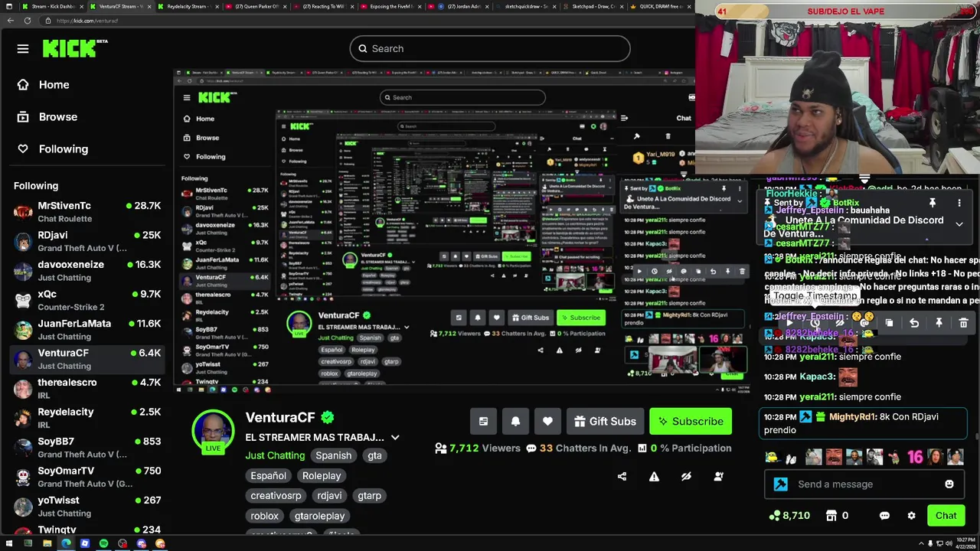Image resolution: width=980 pixels, height=551 pixels.
Task: Open RDjavi channel in Following list
Action: point(87,242)
